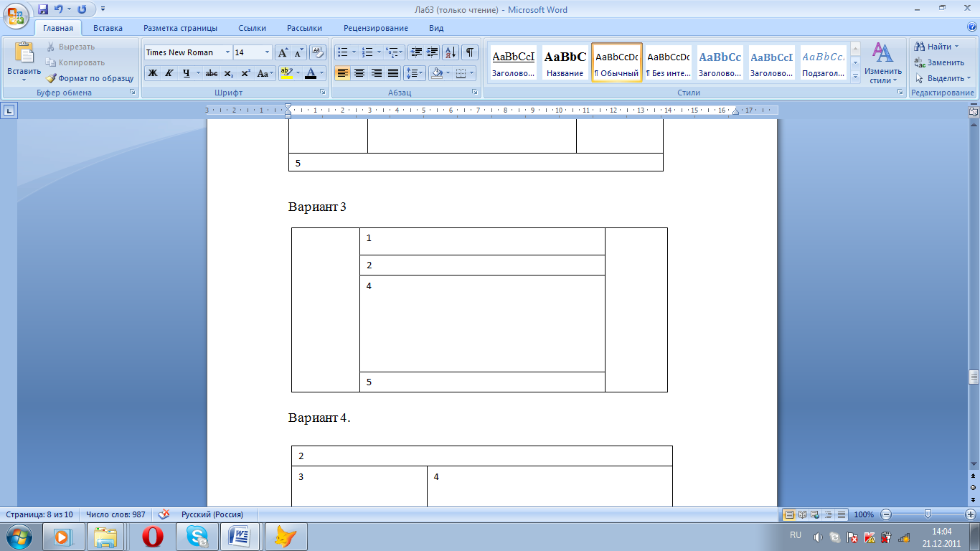
Task: Open the Главная tab
Action: coord(57,28)
